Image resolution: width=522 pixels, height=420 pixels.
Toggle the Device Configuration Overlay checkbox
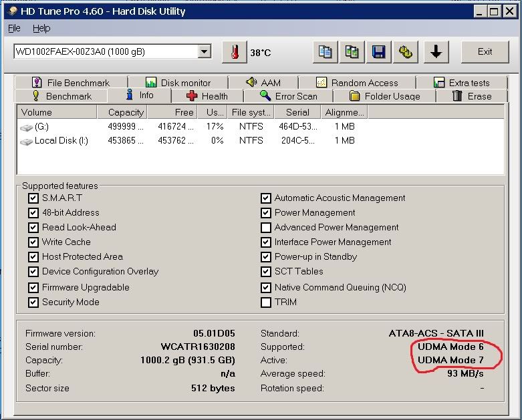point(33,272)
